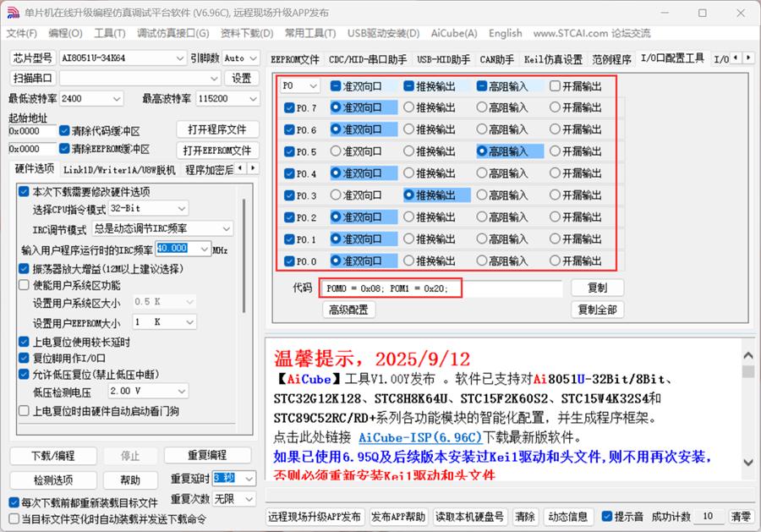Click the scroll-up arrow in tips panel
Image resolution: width=761 pixels, height=532 pixels.
(x=747, y=354)
